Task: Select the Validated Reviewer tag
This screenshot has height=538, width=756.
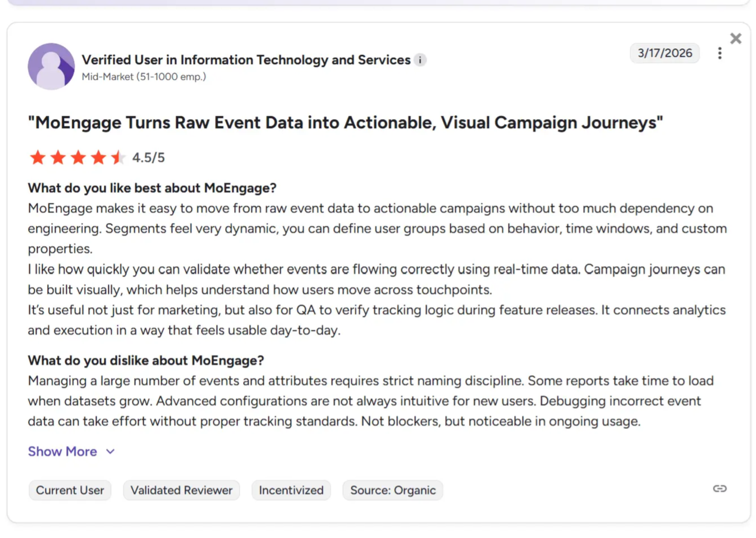Action: (x=181, y=490)
